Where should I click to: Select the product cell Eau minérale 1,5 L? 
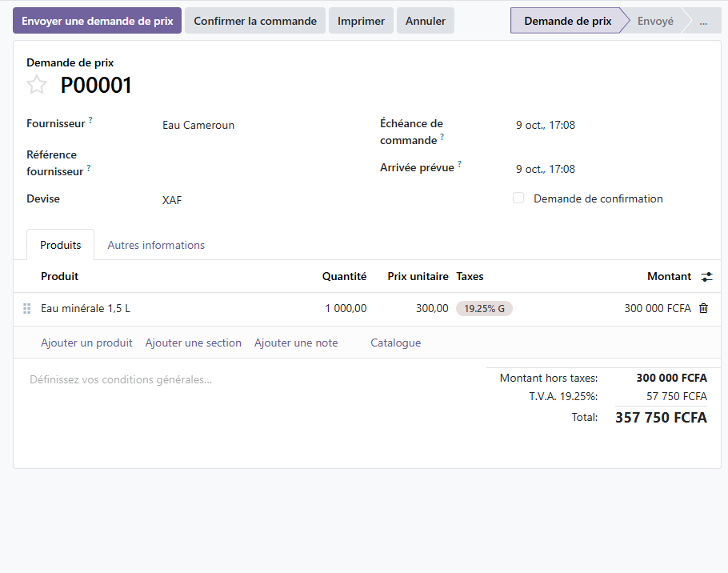[x=86, y=308]
